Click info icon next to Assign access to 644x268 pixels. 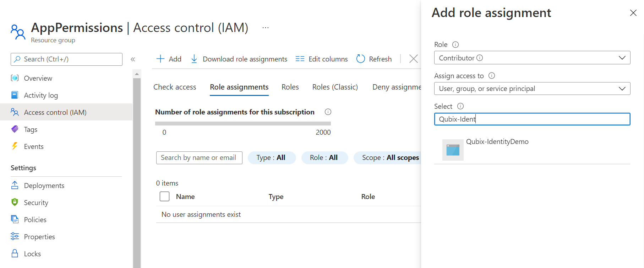(492, 75)
